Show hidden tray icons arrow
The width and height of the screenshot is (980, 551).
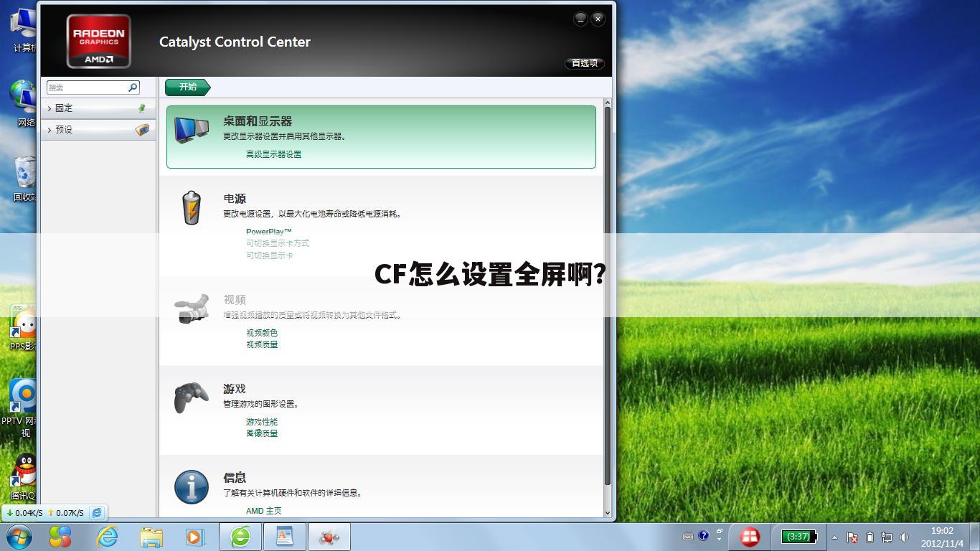tap(834, 537)
